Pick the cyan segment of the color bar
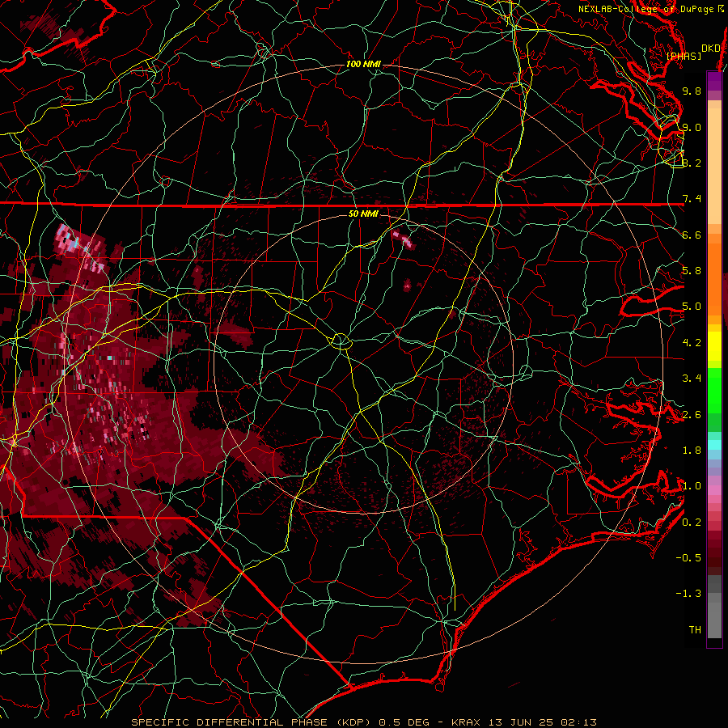Viewport: 728px width, 728px height. click(714, 444)
